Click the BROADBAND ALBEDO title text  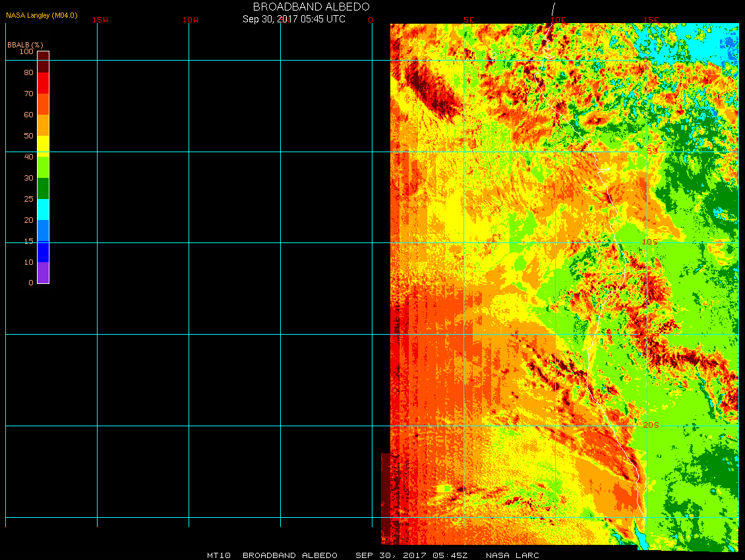pos(293,7)
